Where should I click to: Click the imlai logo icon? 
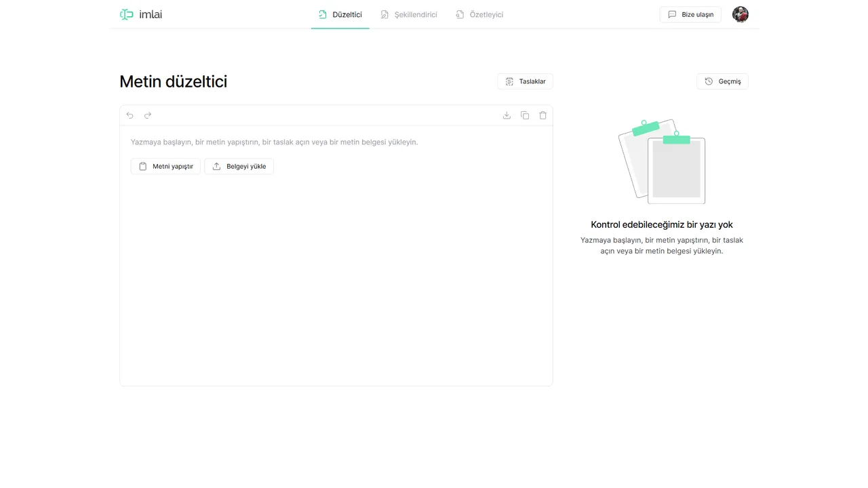[x=126, y=14]
